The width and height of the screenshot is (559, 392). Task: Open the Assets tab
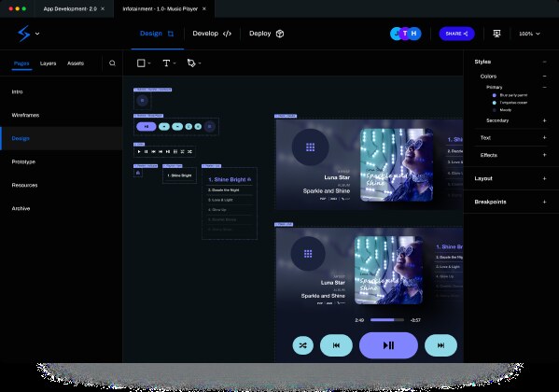(76, 63)
